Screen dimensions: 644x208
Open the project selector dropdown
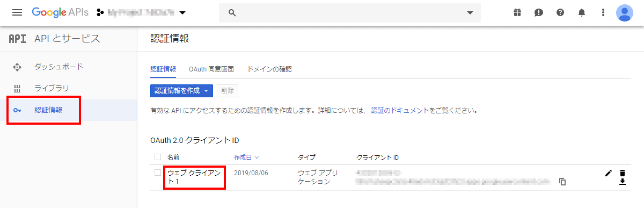click(x=141, y=12)
